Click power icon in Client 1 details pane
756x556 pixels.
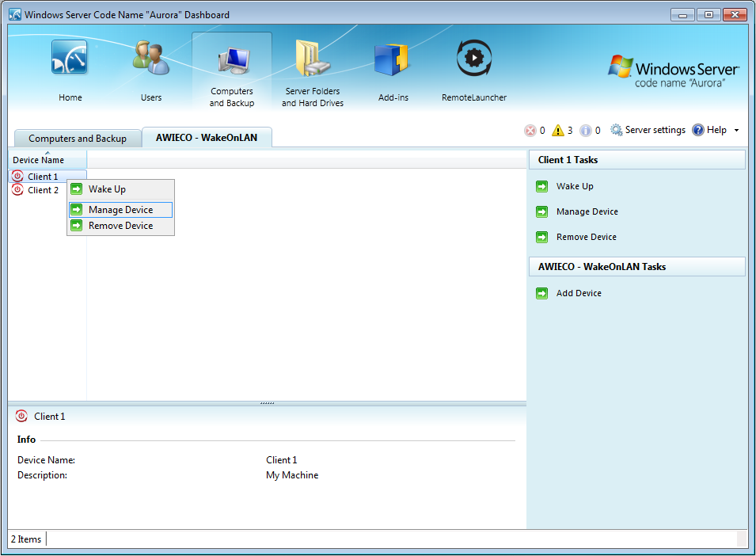coord(21,416)
